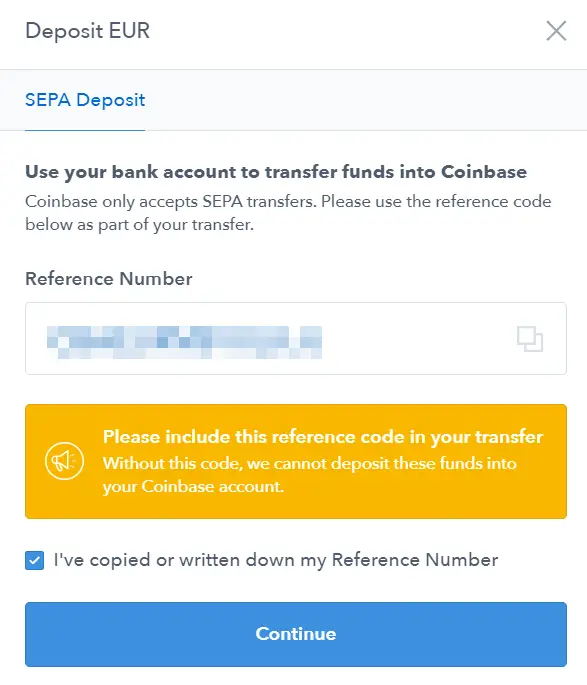587x685 pixels.
Task: Click the "Use your bank account" heading
Action: point(276,172)
